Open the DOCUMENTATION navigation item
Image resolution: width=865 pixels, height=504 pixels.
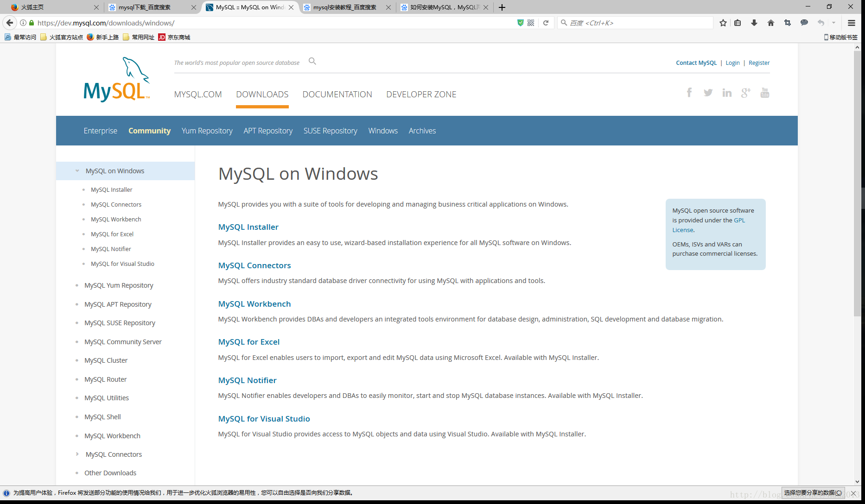(x=337, y=94)
